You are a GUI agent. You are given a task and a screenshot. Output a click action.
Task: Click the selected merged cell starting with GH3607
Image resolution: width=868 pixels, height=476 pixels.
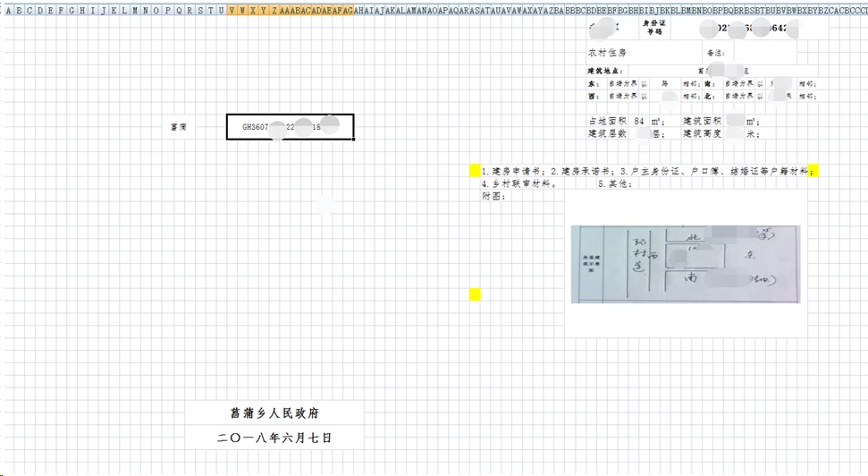click(x=290, y=127)
